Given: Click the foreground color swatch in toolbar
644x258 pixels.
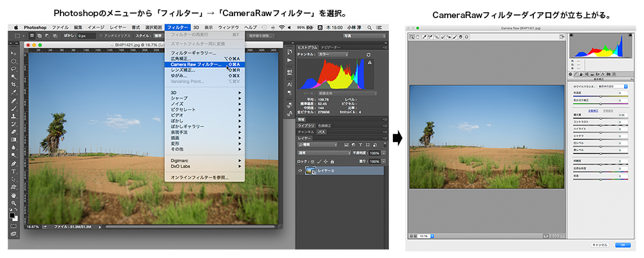Looking at the screenshot, I should click(x=12, y=215).
